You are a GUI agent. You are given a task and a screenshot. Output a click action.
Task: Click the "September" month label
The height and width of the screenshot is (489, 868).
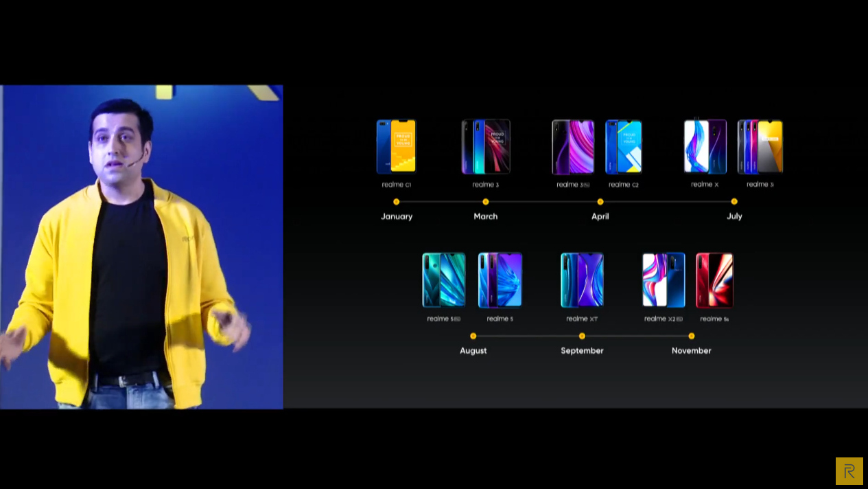point(582,350)
